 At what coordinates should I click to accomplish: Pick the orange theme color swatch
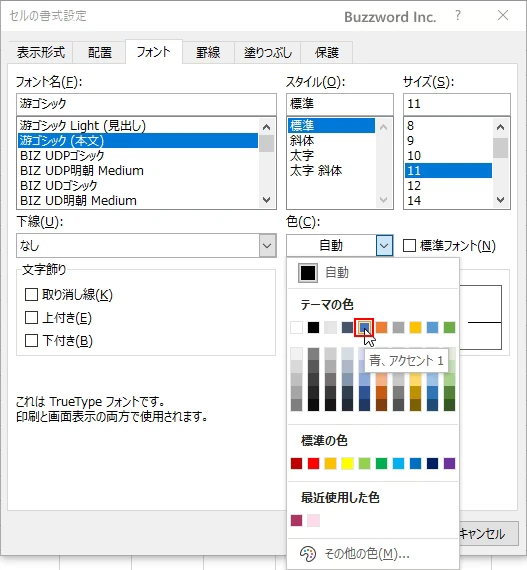pos(381,328)
